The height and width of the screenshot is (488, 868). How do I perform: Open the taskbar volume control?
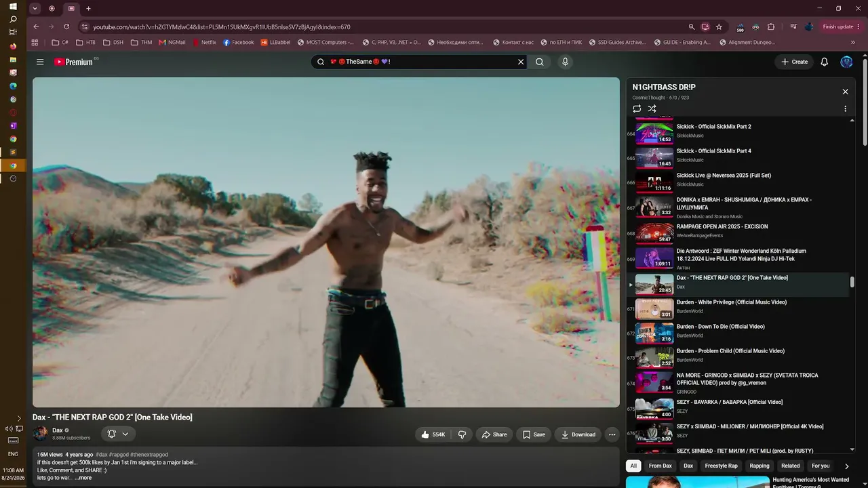[8, 429]
